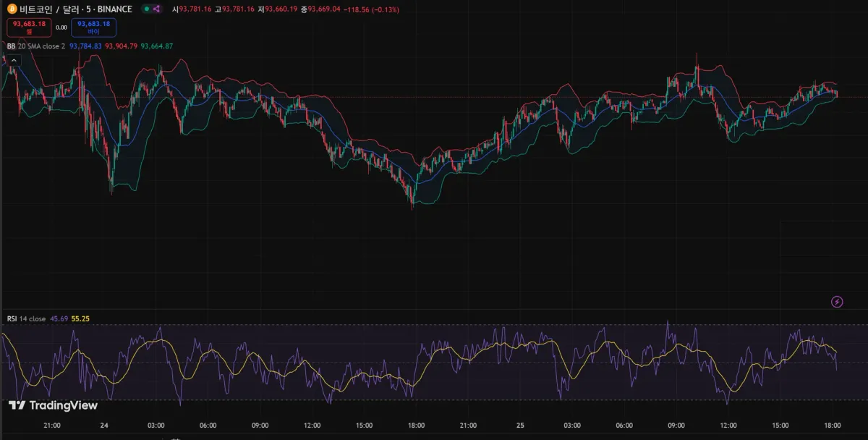Click the TradingView logo

[x=53, y=405]
